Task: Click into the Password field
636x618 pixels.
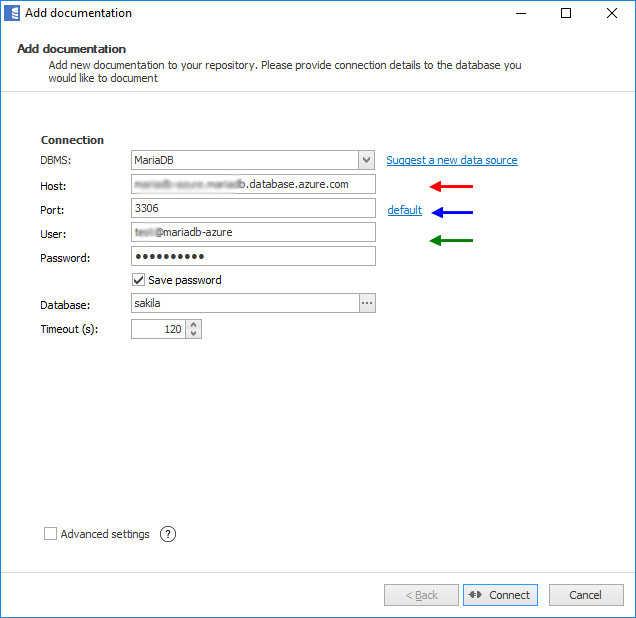Action: [x=253, y=256]
